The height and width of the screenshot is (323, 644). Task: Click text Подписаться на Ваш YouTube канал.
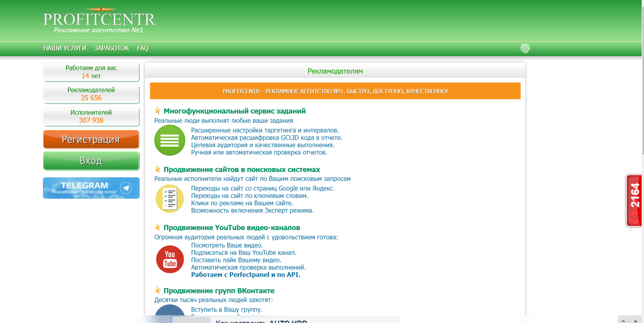click(x=244, y=253)
